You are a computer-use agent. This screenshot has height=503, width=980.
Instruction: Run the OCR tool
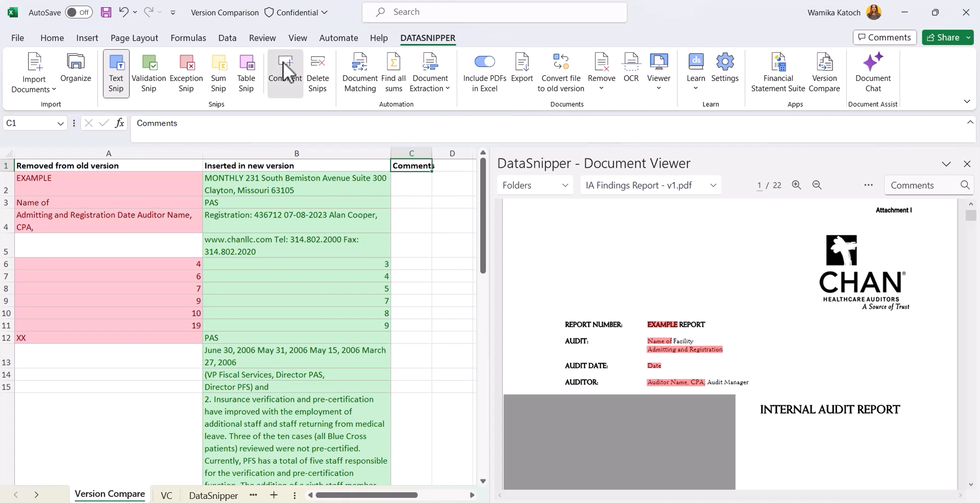coord(631,68)
